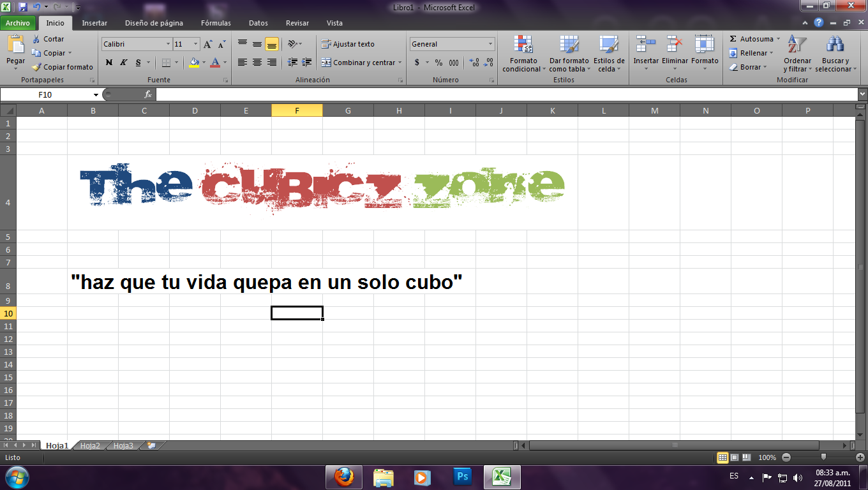Image resolution: width=868 pixels, height=490 pixels.
Task: Apply thousands separator 000 style
Action: click(x=454, y=63)
